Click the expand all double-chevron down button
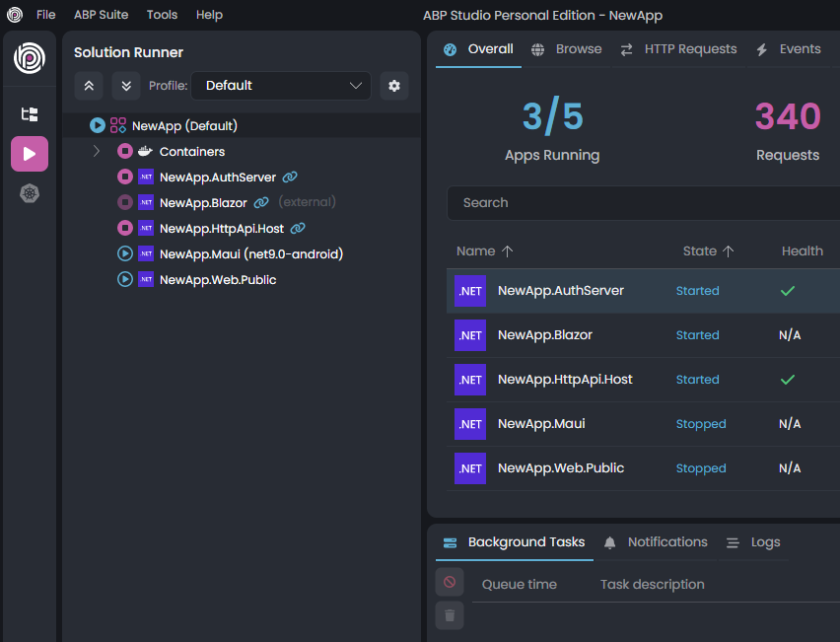The image size is (840, 642). point(126,86)
